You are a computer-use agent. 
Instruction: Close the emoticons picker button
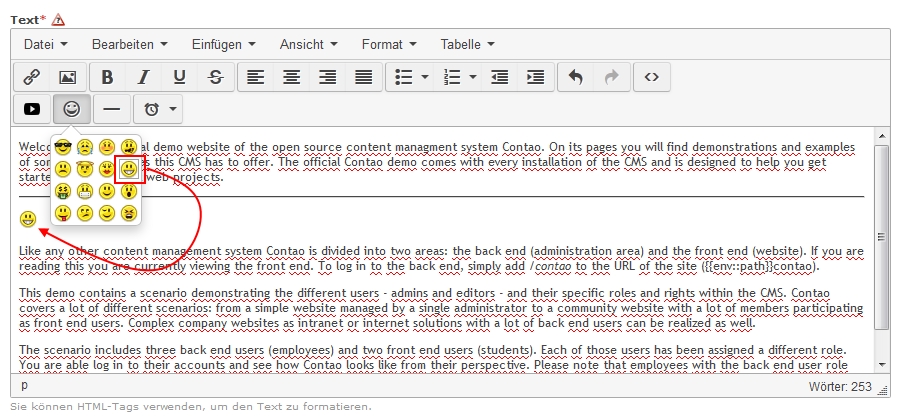[x=71, y=109]
